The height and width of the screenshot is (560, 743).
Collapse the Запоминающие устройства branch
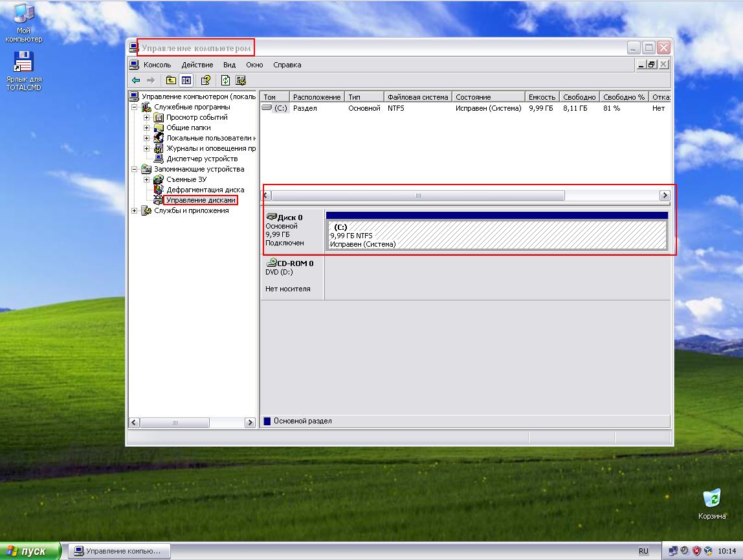click(x=134, y=169)
